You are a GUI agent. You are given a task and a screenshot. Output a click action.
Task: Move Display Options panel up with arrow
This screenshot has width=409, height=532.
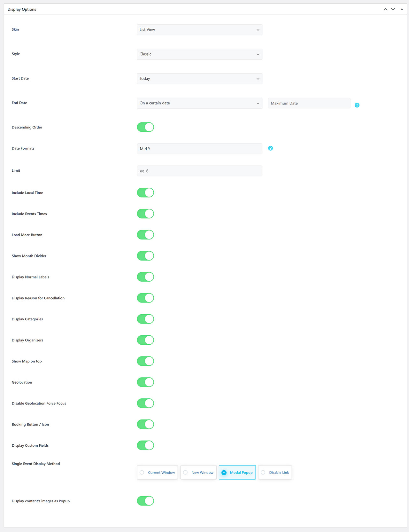click(385, 9)
